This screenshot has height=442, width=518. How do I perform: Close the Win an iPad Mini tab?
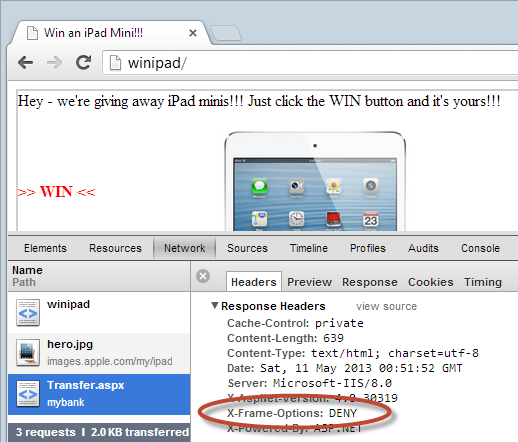tap(193, 33)
